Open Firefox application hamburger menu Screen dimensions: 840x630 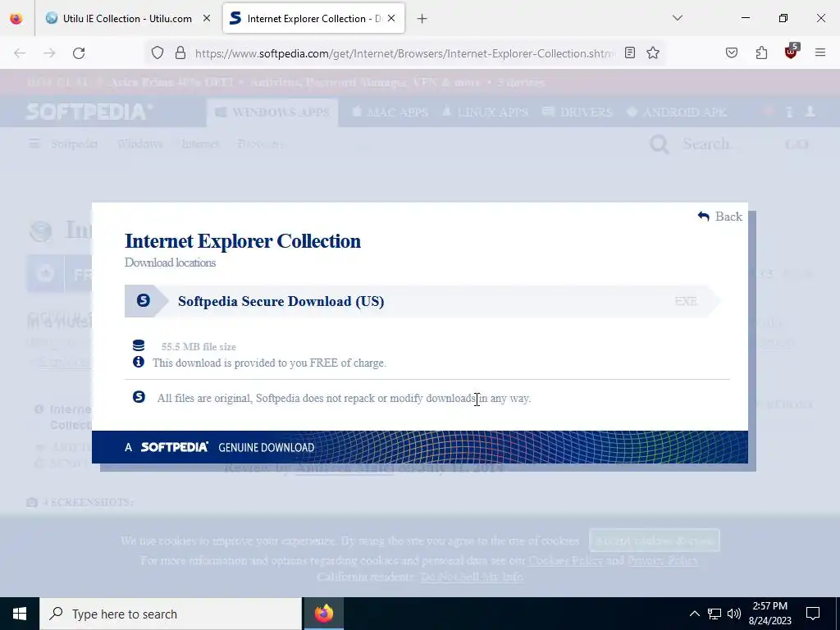820,52
